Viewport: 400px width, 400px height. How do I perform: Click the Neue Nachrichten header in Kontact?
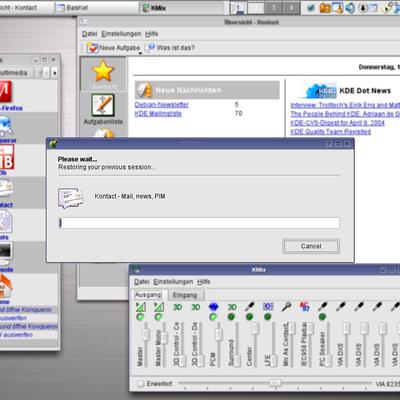pyautogui.click(x=207, y=90)
